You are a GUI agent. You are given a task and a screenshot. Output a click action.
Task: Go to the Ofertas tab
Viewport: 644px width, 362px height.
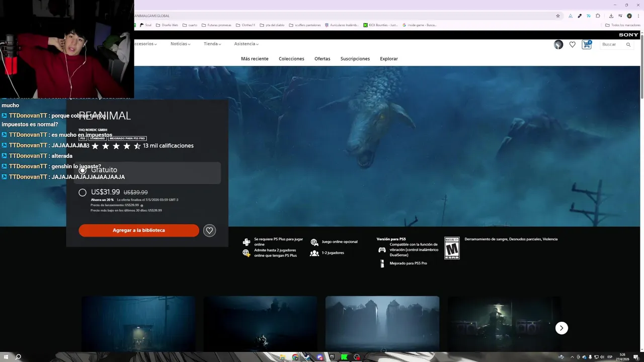[x=323, y=59]
